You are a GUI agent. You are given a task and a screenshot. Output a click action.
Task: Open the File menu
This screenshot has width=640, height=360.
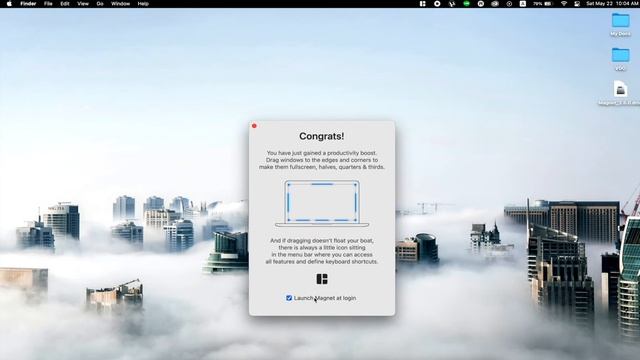[48, 4]
